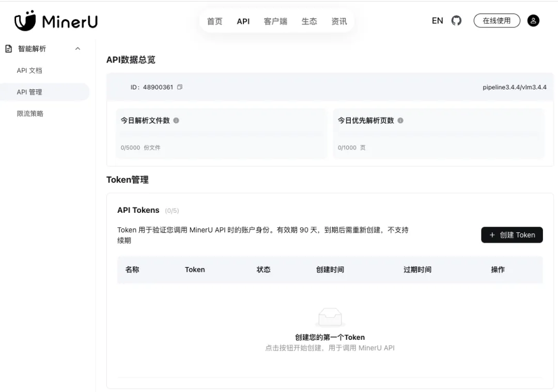558x392 pixels.
Task: Click the API数据总览 heading
Action: (131, 60)
